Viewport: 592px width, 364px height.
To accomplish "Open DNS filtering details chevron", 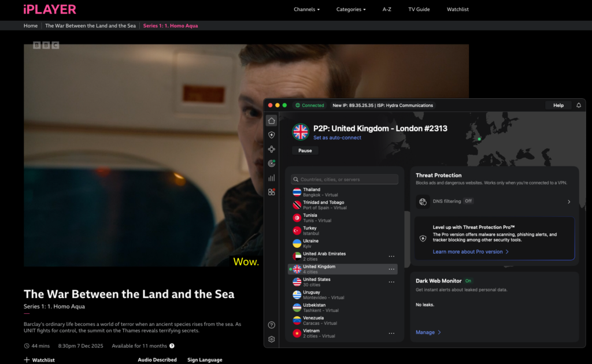I will [569, 202].
